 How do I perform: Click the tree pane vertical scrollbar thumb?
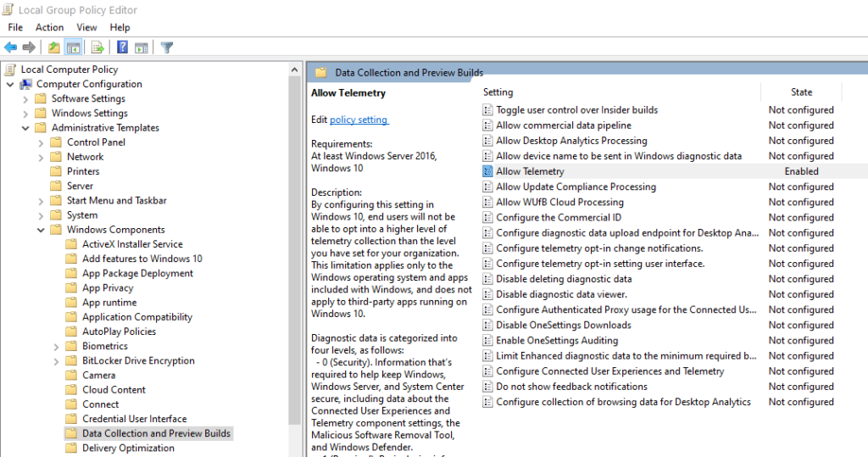[x=294, y=252]
